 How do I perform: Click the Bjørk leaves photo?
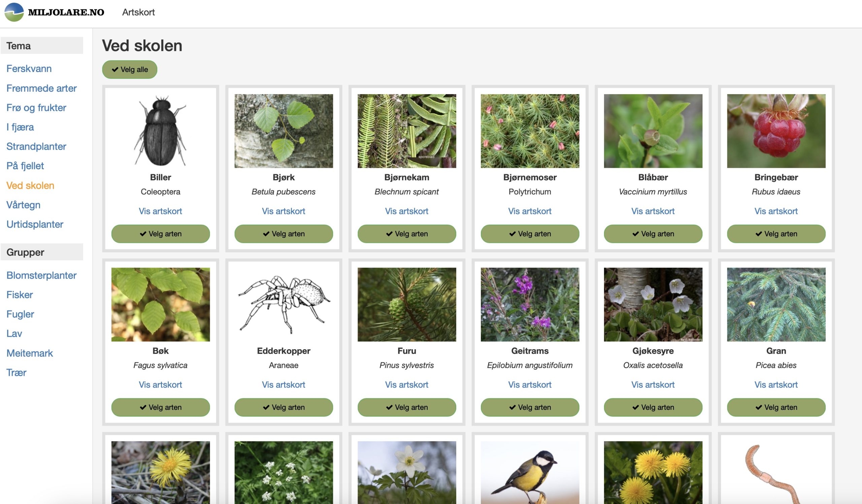284,131
